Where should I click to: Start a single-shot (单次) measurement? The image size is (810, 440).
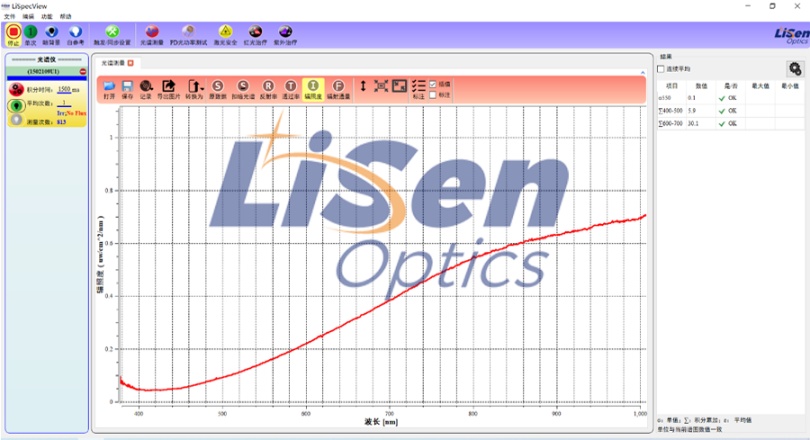pos(31,35)
